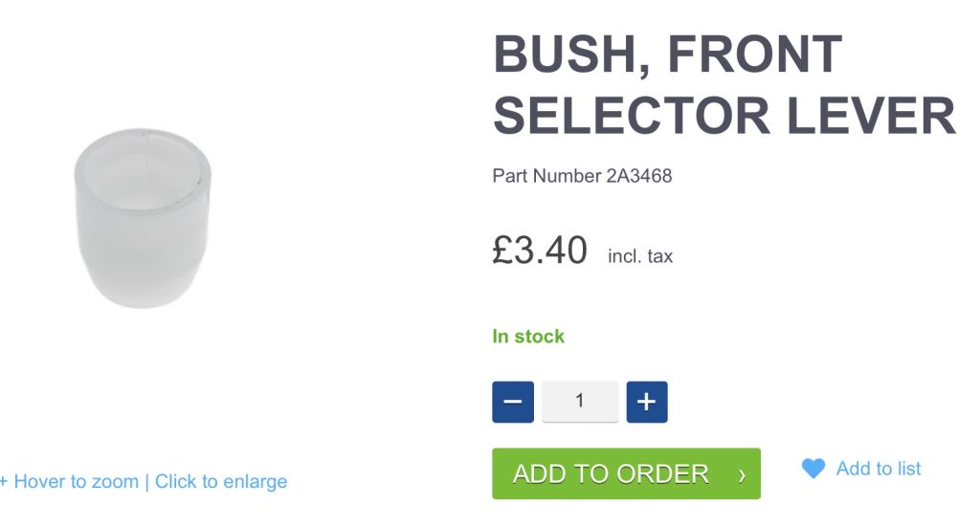Click the incl. tax label

tap(640, 256)
